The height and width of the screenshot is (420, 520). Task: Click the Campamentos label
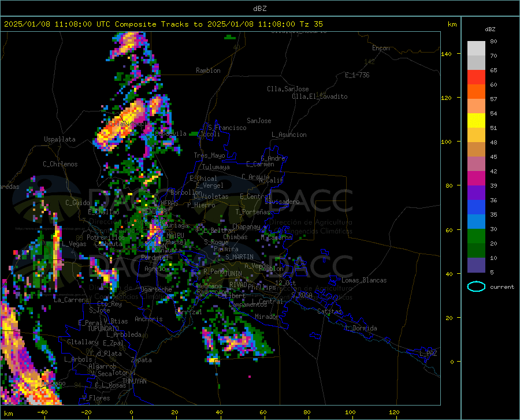(248, 304)
